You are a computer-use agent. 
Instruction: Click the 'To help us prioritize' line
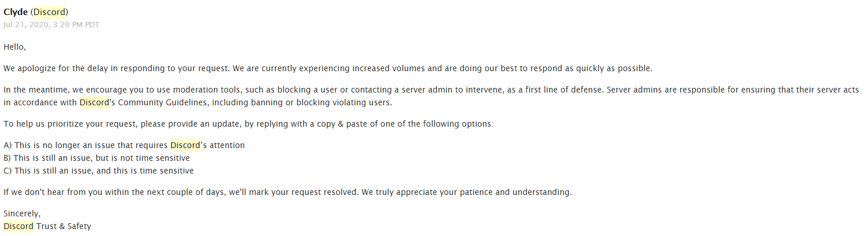(248, 124)
